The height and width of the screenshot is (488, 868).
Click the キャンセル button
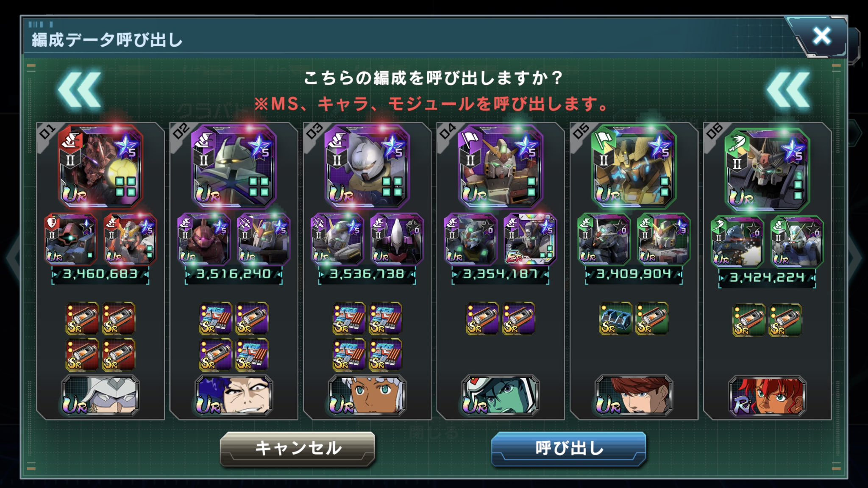pos(298,449)
